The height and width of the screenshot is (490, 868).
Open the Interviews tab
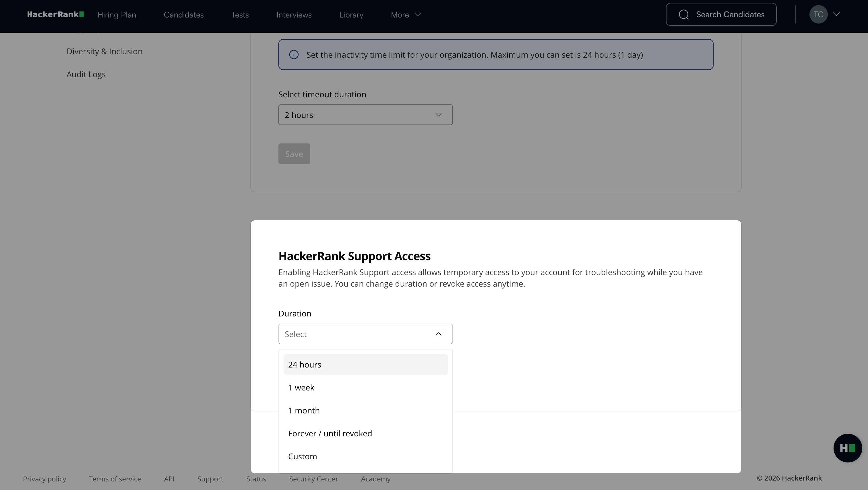click(294, 15)
